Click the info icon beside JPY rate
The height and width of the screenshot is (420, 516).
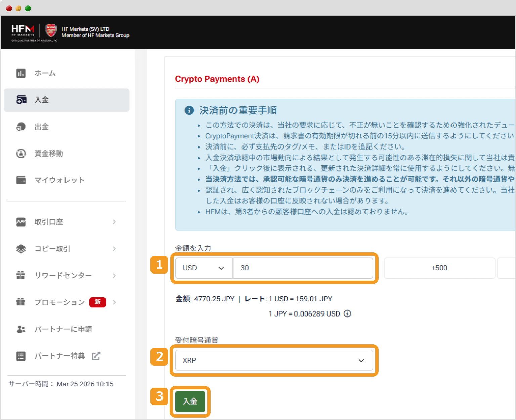coord(347,313)
